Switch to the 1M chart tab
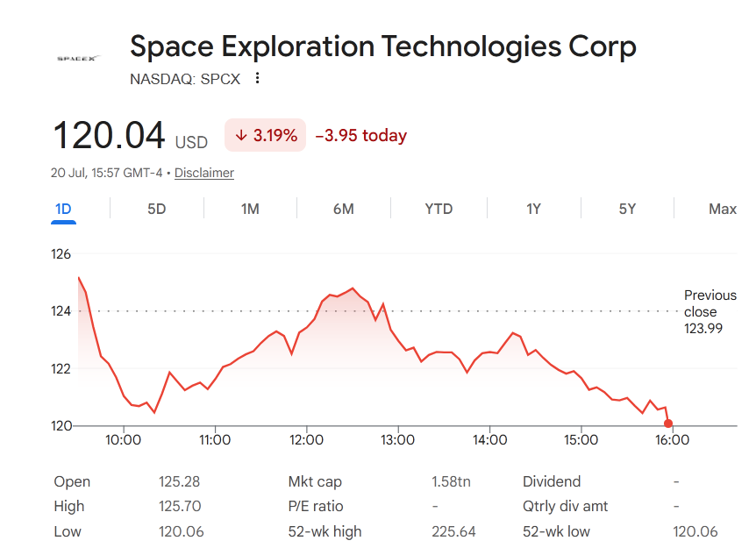The width and height of the screenshot is (756, 555). [250, 209]
